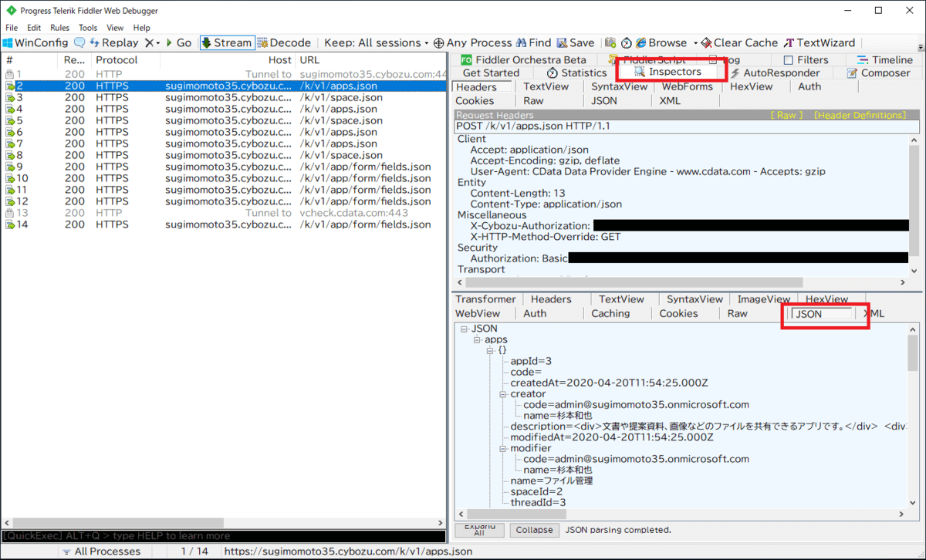The width and height of the screenshot is (926, 560).
Task: Select session 14 fields.json row
Action: pos(224,224)
